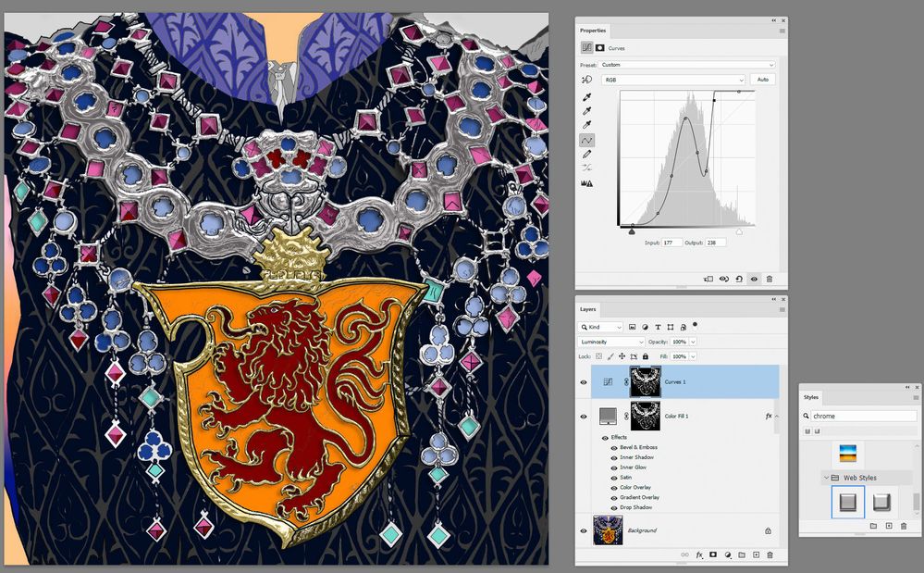This screenshot has width=924, height=573.
Task: Add a layer style using fx icon
Action: click(699, 554)
